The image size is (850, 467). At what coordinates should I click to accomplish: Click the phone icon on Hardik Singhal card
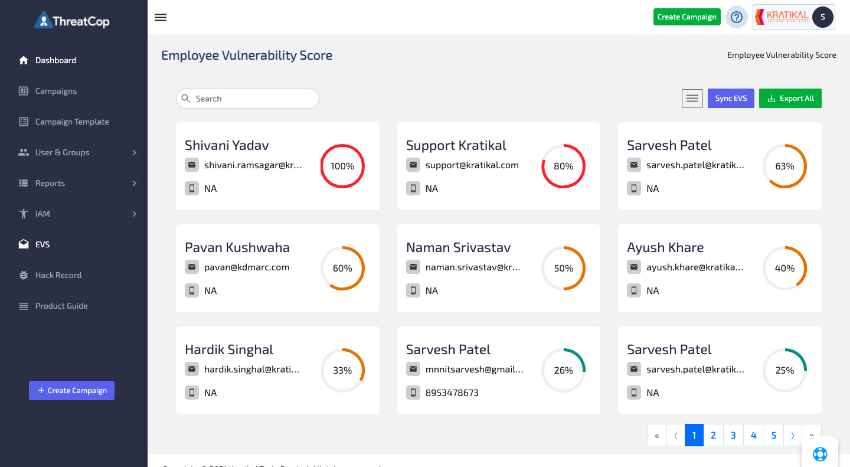tap(192, 393)
